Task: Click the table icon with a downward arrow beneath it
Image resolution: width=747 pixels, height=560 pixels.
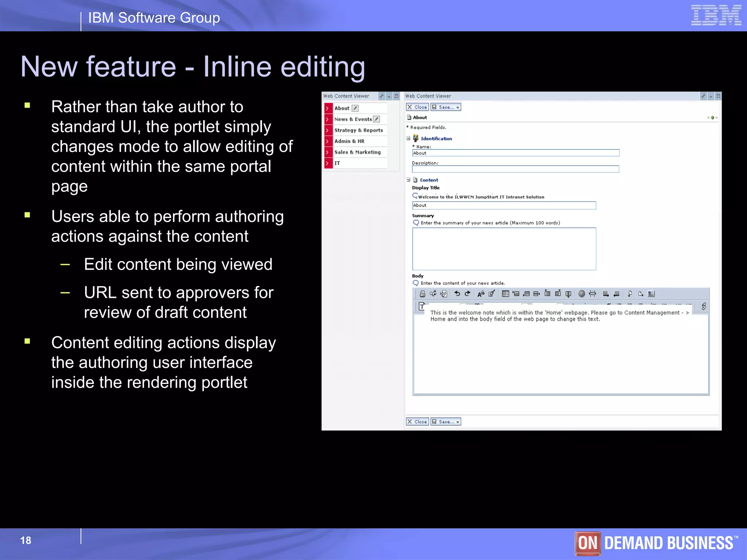Action: (568, 294)
